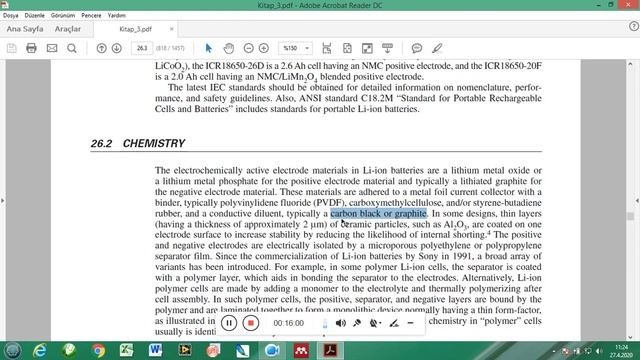Click the Save file icon
The width and height of the screenshot is (640, 360).
(x=12, y=48)
